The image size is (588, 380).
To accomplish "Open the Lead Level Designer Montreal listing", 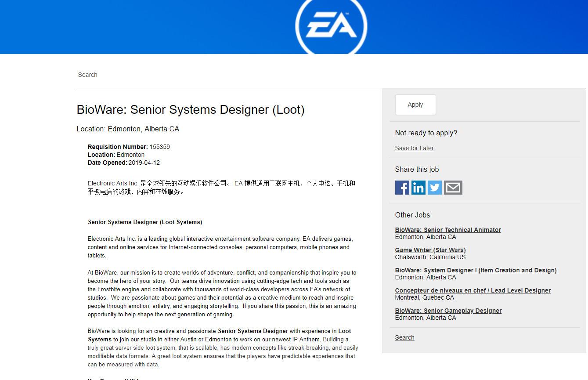I will 473,290.
